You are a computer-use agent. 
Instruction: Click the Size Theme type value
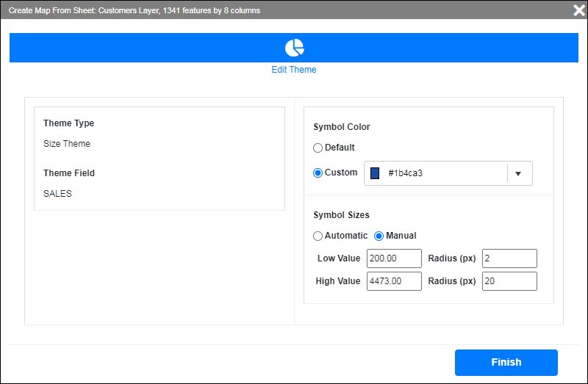67,144
